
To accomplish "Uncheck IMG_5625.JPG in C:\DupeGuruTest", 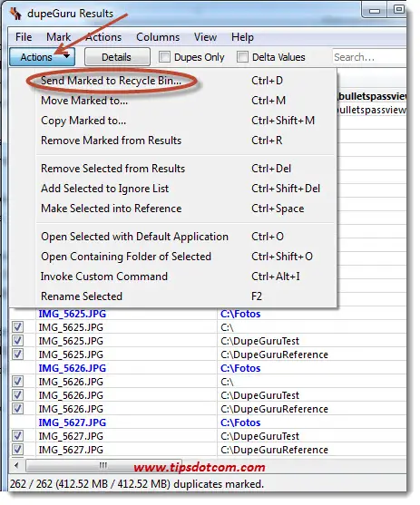I will tap(18, 341).
